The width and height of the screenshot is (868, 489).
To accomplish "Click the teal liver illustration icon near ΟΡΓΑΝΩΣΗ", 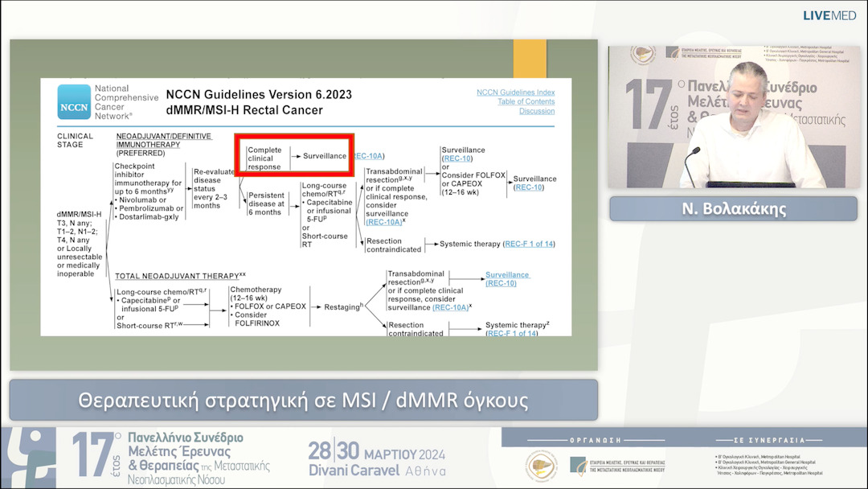I will click(579, 464).
